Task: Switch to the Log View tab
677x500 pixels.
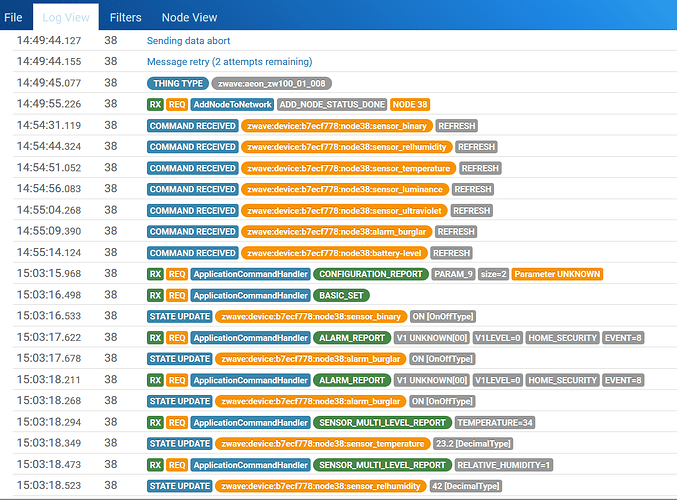Action: pos(66,17)
